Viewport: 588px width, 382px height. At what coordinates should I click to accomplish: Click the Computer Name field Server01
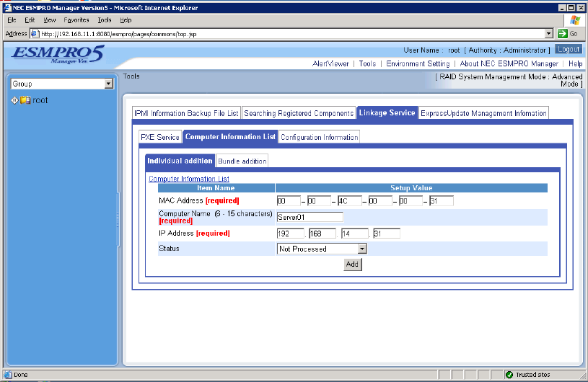click(x=310, y=217)
